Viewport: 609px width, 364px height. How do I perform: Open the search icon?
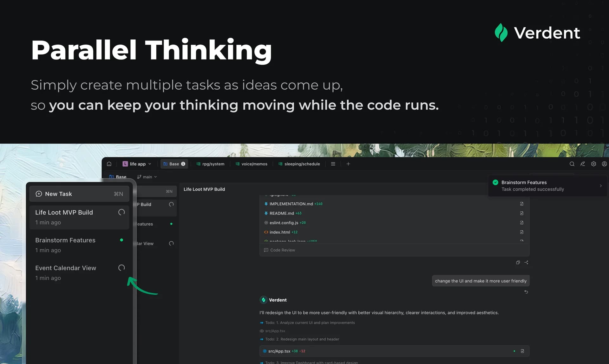tap(572, 164)
